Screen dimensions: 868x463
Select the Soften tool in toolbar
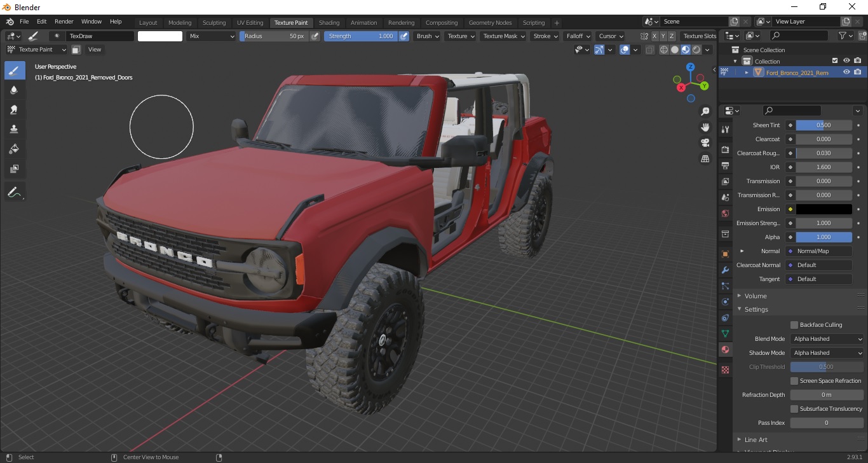coord(14,90)
